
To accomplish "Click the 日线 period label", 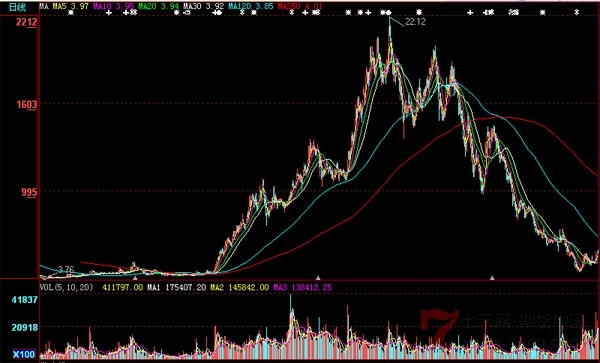I will [x=17, y=7].
